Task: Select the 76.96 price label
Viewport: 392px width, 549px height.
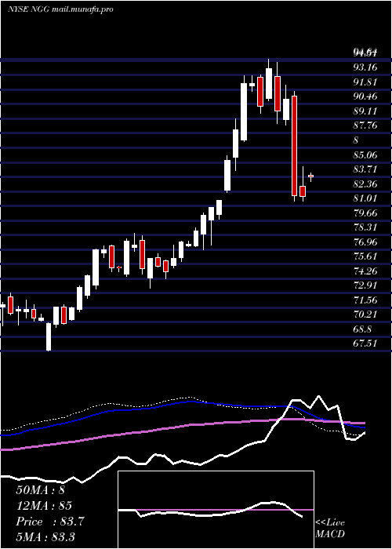Action: pos(365,242)
